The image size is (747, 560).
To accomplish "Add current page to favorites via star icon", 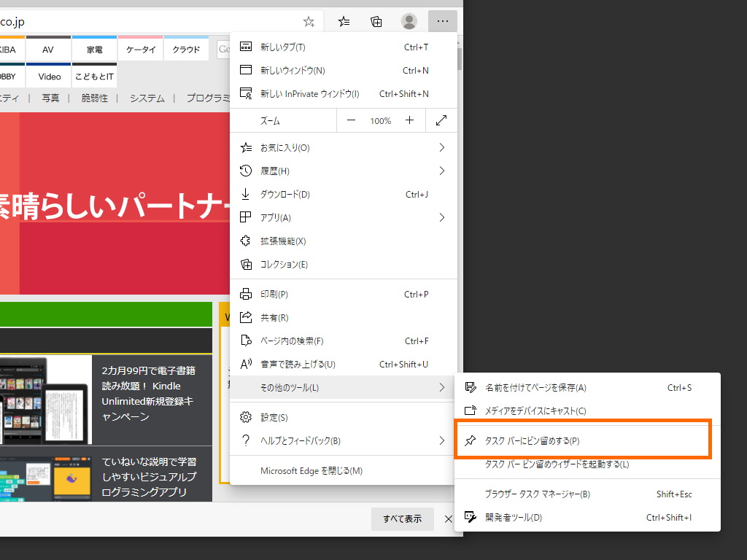I will pos(308,21).
